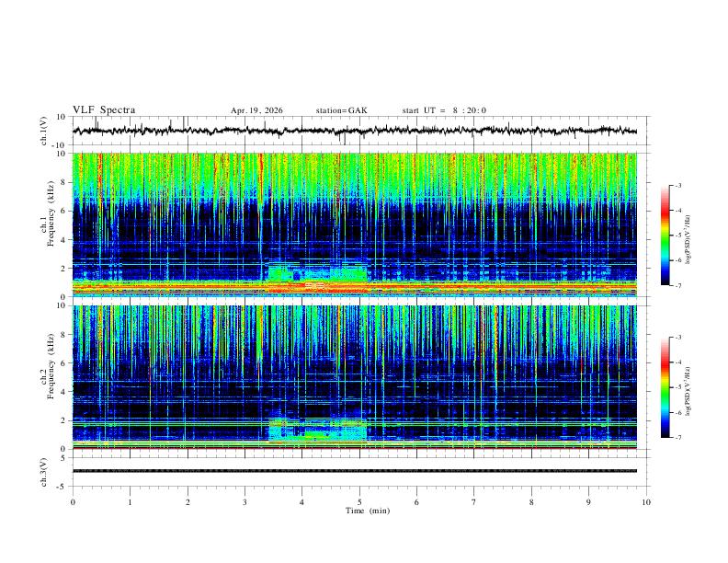The width and height of the screenshot is (728, 563).
Task: Click the ch.1 voltage waveform trace
Action: click(x=355, y=131)
